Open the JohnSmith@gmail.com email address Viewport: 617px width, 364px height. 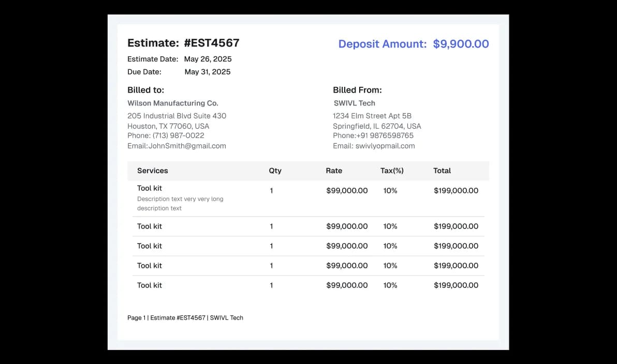(187, 146)
